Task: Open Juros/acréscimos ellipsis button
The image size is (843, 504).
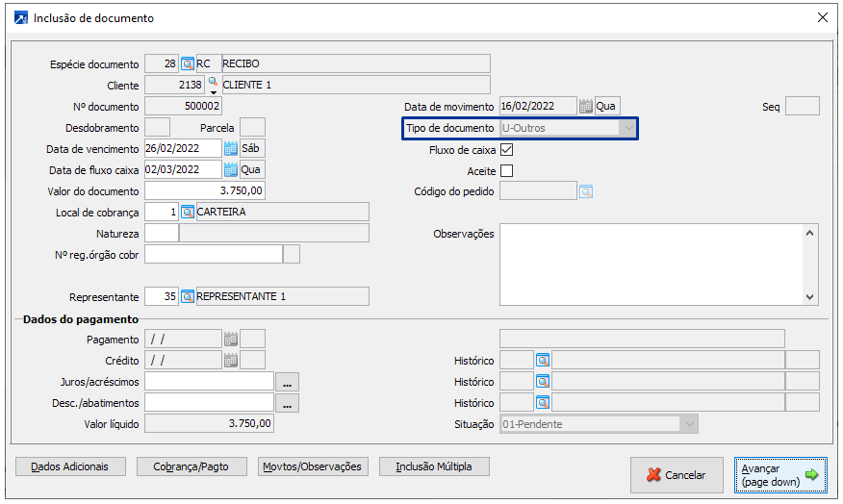Action: coord(287,382)
